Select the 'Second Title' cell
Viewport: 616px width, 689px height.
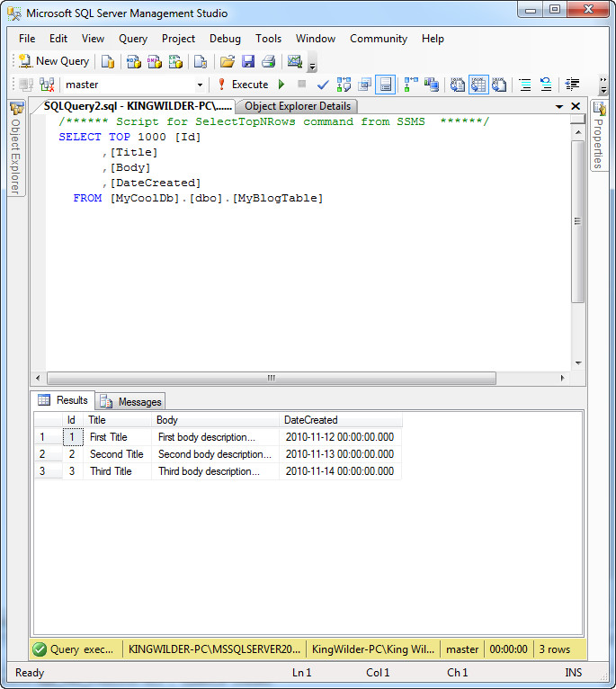[x=117, y=454]
